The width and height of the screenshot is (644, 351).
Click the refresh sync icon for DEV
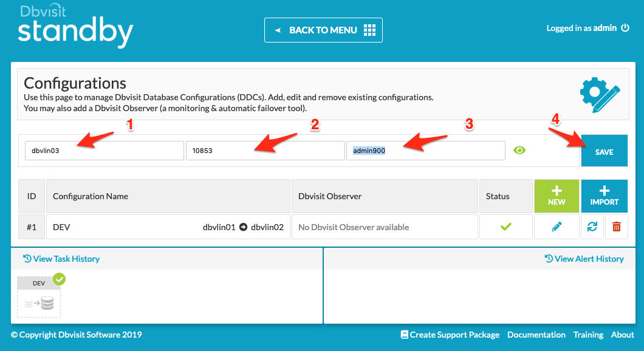tap(592, 227)
